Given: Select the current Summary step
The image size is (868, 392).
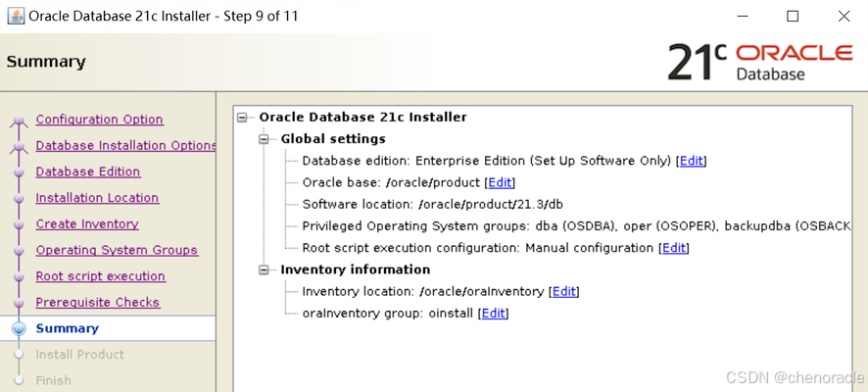Looking at the screenshot, I should pos(67,328).
